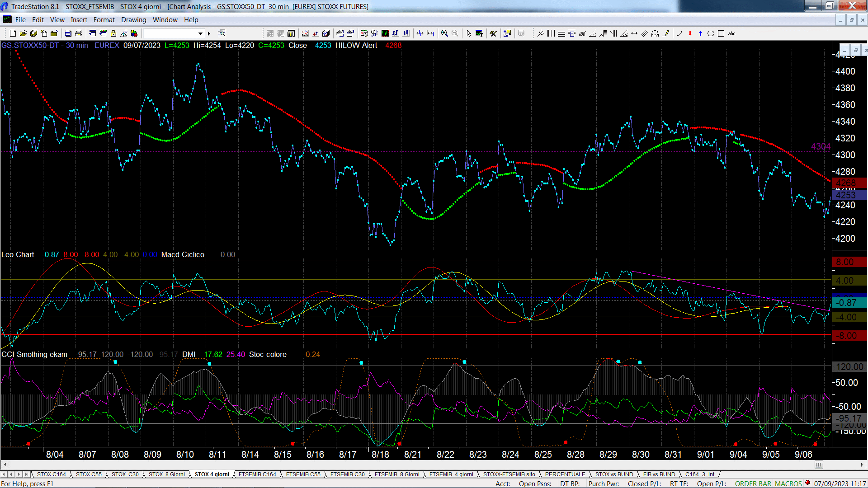868x488 pixels.
Task: Select the parallel lines drawing tool
Action: (x=645, y=33)
